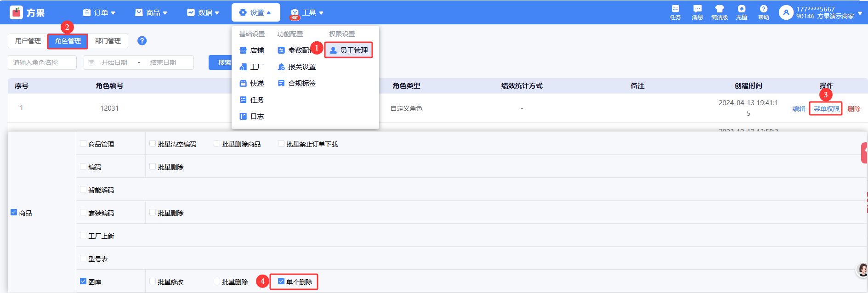
Task: Check the 智能解码 checkbox
Action: [x=83, y=189]
